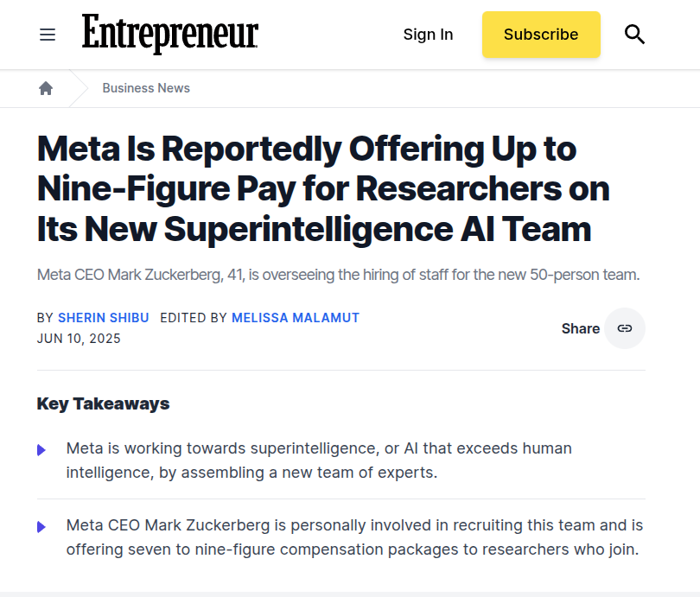Open editor Melissa Malamut's profile
This screenshot has width=700, height=597.
coord(296,318)
